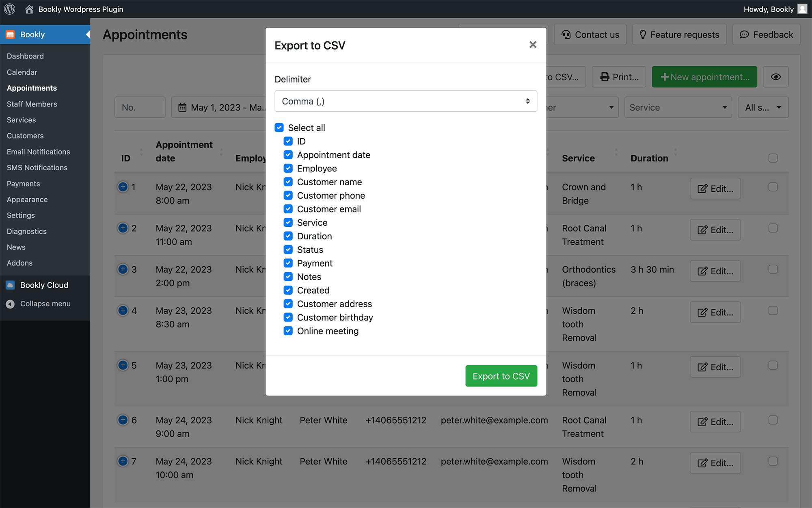
Task: Open Email Notifications page
Action: point(38,152)
